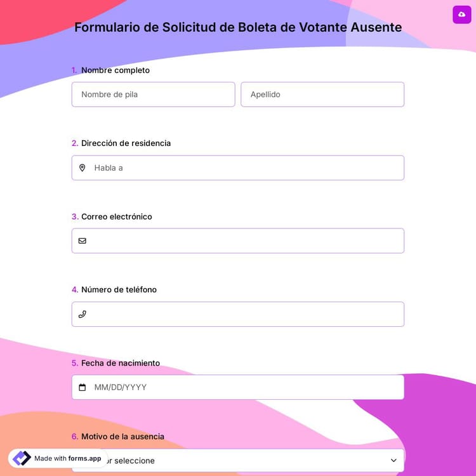Image resolution: width=476 pixels, height=476 pixels.
Task: Click the "Motivo de la ausencia" label
Action: pos(122,437)
